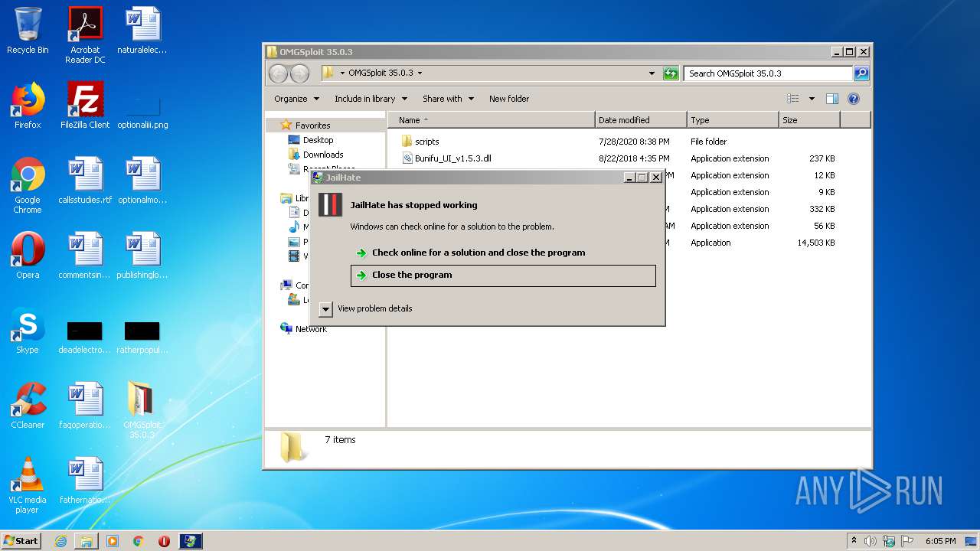Click the taskbar clock 6:05 PM
Screen dimensions: 980x551
(940, 541)
